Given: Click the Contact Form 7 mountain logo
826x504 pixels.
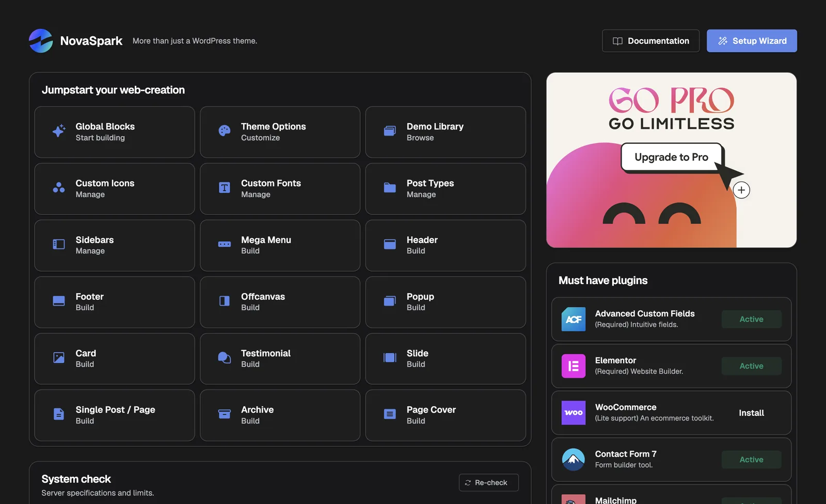Looking at the screenshot, I should [x=574, y=460].
